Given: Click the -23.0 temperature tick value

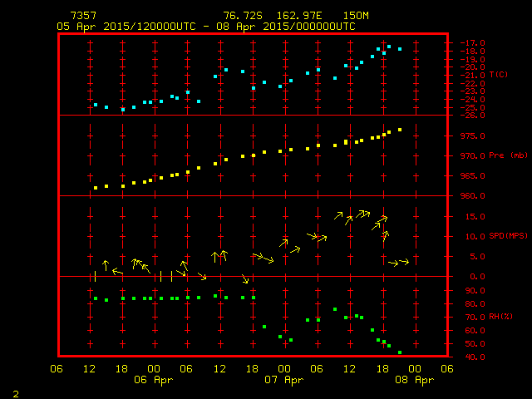Looking at the screenshot, I should click(x=472, y=91).
